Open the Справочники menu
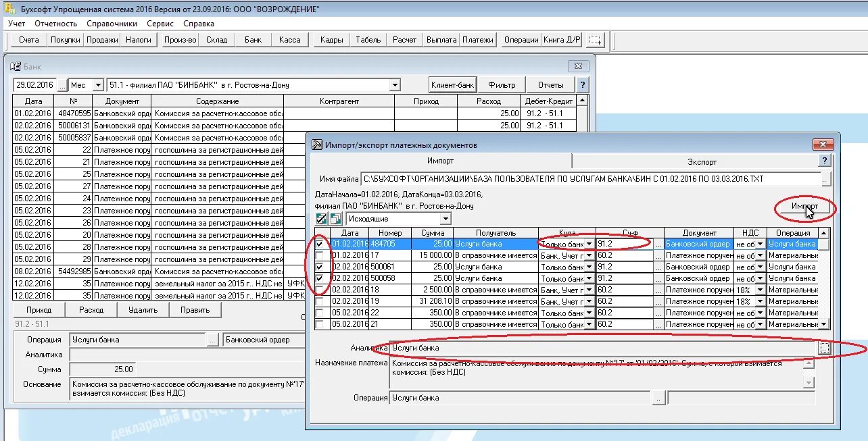This screenshot has height=441, width=868. point(112,24)
